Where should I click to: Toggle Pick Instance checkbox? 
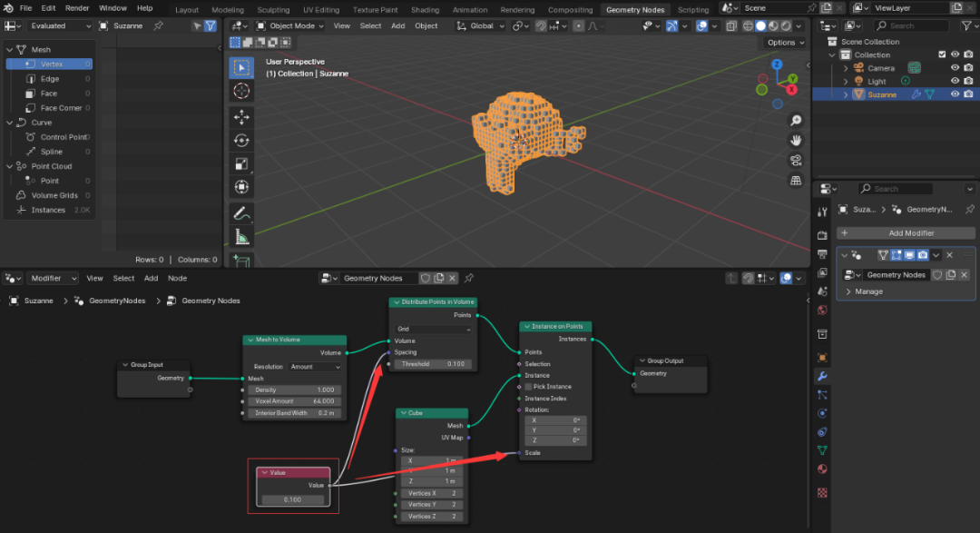pos(529,387)
